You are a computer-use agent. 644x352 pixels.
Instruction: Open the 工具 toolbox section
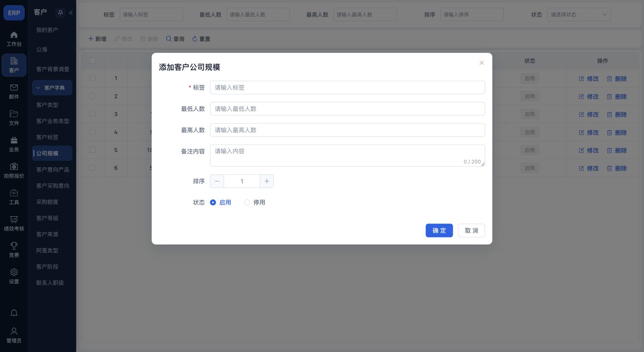point(14,197)
